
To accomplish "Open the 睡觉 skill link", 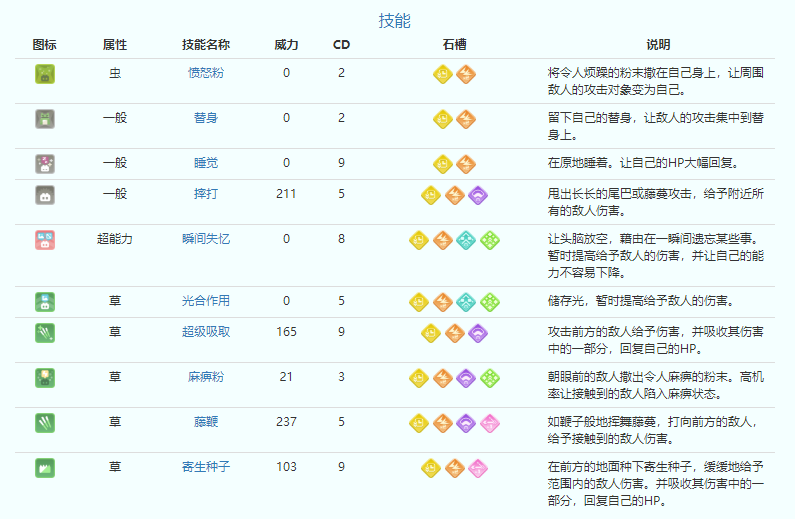I will [206, 163].
